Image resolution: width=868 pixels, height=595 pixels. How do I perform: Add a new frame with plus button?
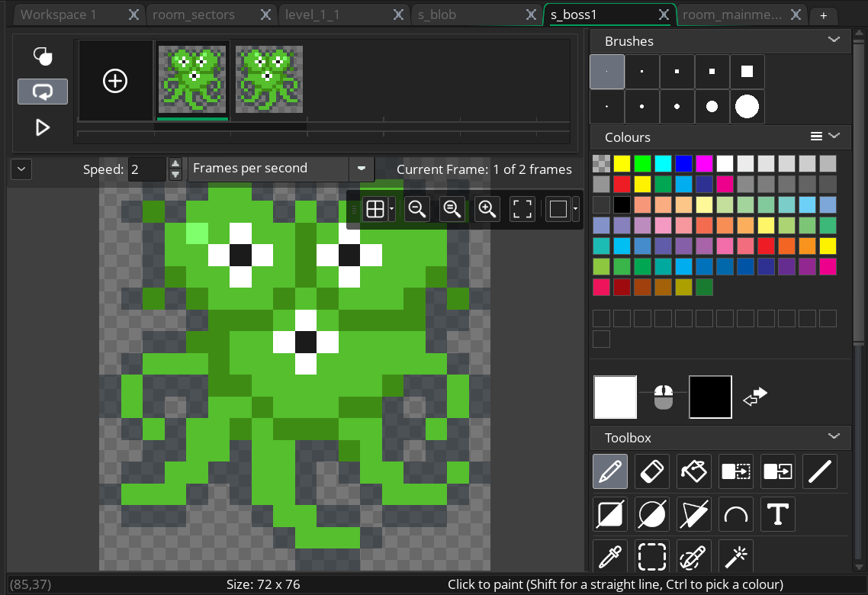pos(115,81)
